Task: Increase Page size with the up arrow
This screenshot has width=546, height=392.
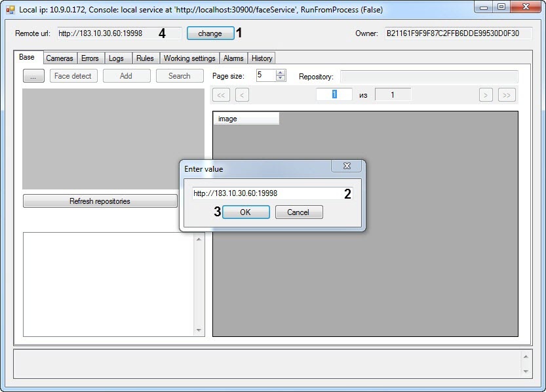Action: pyautogui.click(x=281, y=73)
